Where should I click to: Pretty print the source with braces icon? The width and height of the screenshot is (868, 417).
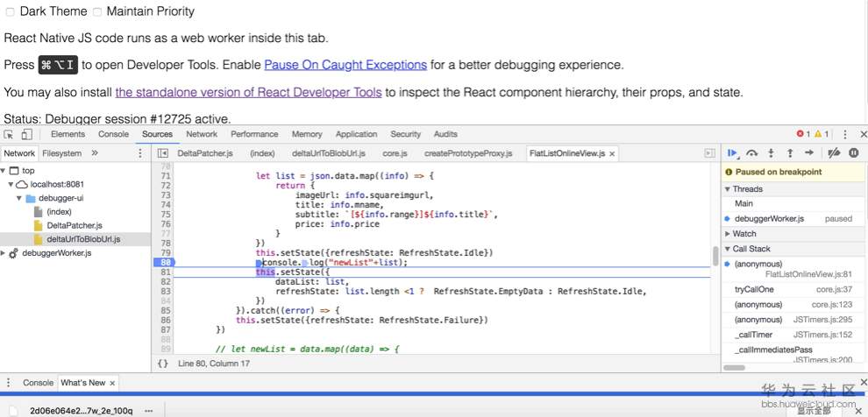tap(163, 364)
